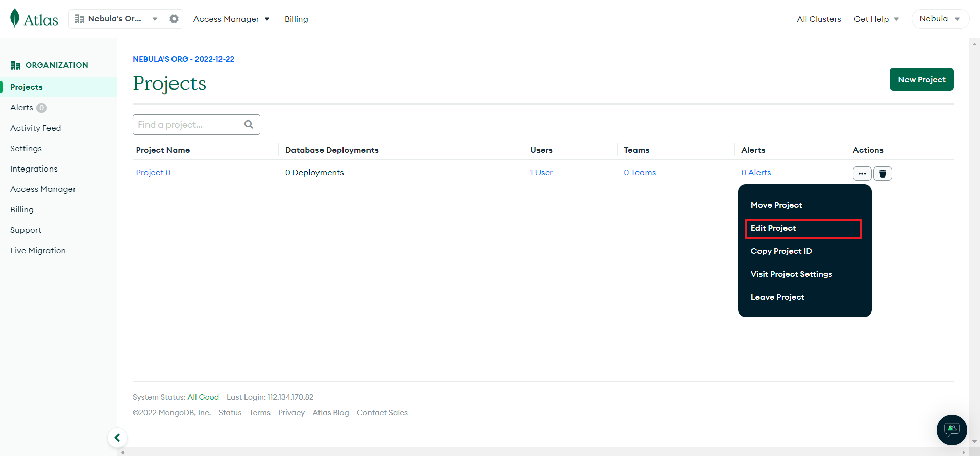The height and width of the screenshot is (456, 980).
Task: Open organization settings gear icon
Action: (x=174, y=19)
